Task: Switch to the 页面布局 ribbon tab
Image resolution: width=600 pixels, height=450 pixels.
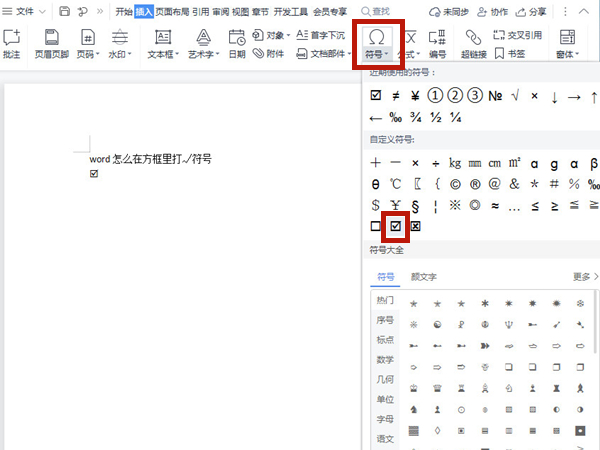Action: click(x=170, y=12)
